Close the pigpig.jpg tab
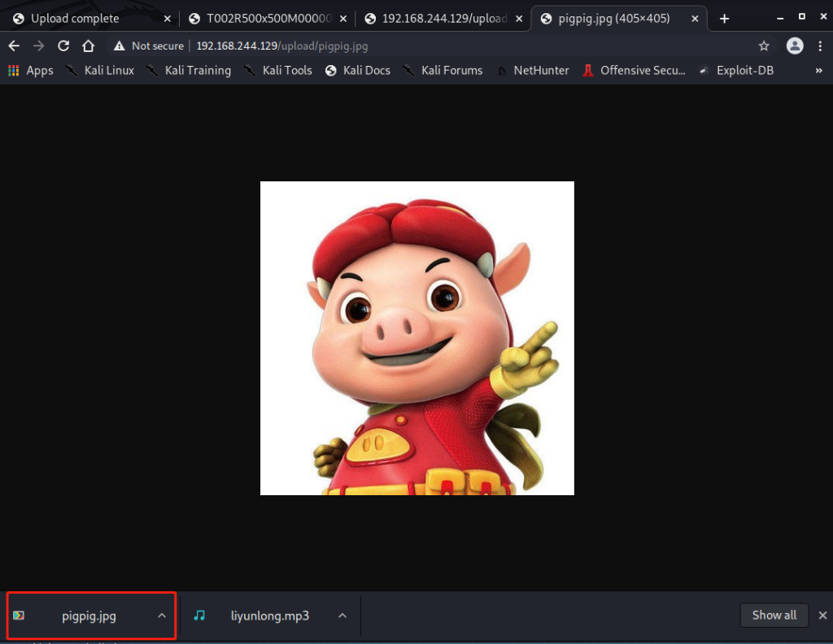The image size is (833, 644). tap(695, 19)
